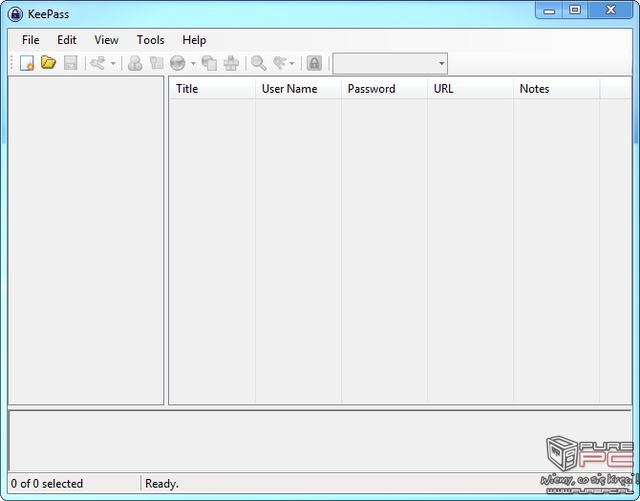Open the View menu
640x501 pixels.
click(x=106, y=40)
